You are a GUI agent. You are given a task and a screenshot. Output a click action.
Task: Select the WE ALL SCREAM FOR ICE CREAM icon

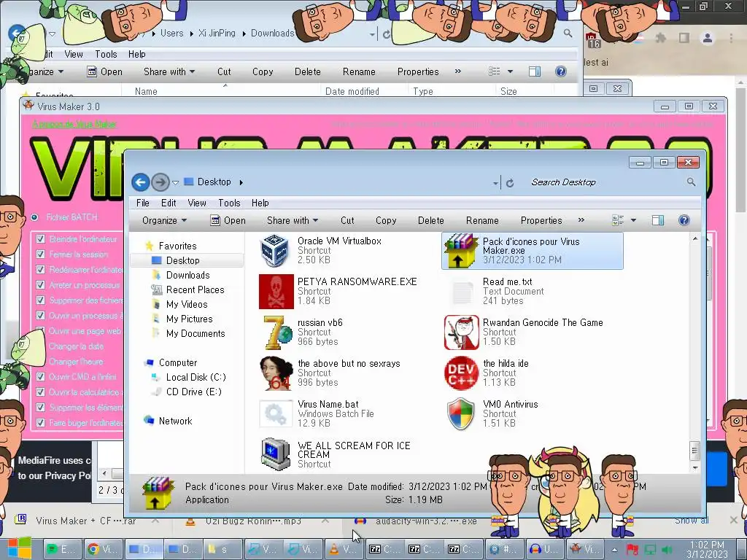(x=276, y=454)
